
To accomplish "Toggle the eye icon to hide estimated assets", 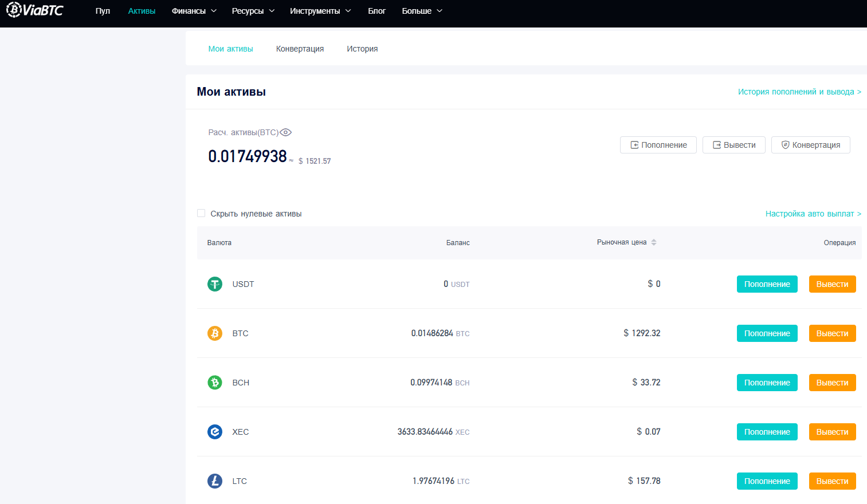I will (x=285, y=132).
